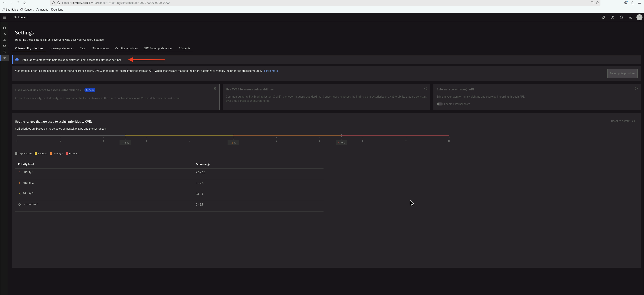Open the Firefox account icon
This screenshot has width=644, height=295.
click(626, 3)
